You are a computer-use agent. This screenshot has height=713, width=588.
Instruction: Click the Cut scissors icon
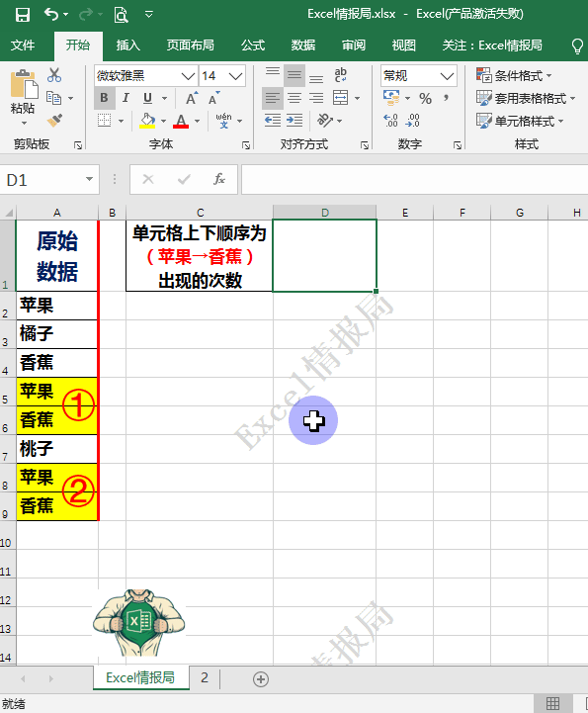[54, 75]
